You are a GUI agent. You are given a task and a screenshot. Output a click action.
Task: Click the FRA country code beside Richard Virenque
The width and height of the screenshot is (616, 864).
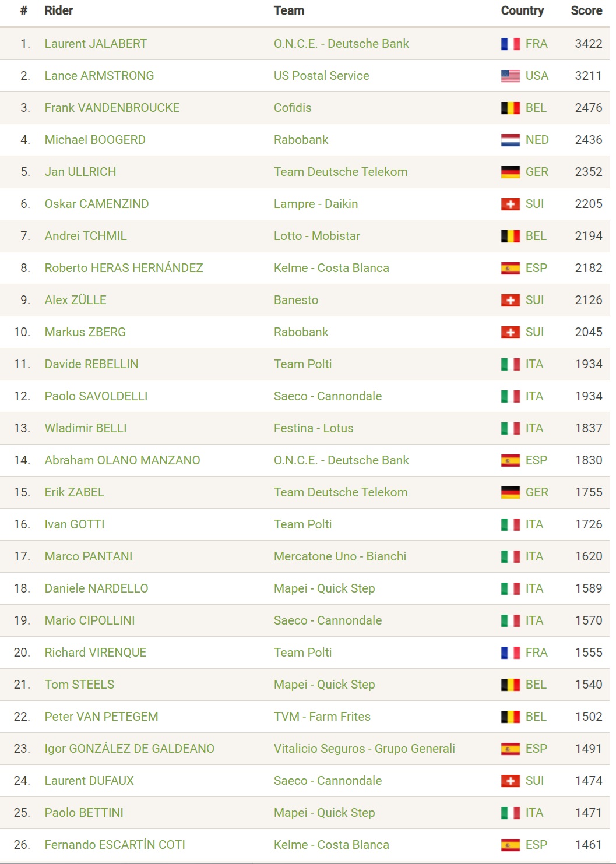(537, 653)
